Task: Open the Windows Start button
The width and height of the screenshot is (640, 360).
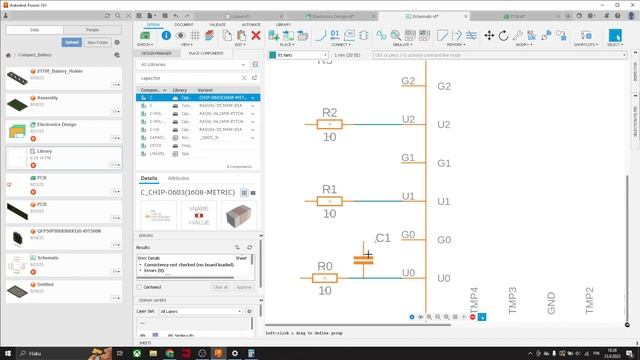Action: [x=8, y=353]
